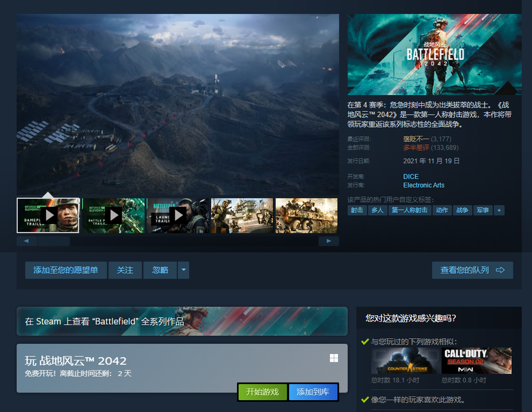
Task: Add game to your wishlist
Action: 66,270
